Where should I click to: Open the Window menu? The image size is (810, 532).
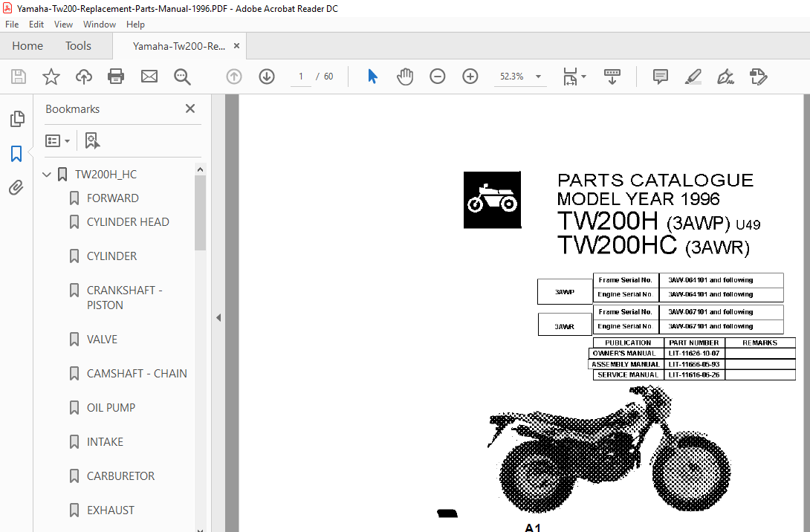tap(99, 25)
